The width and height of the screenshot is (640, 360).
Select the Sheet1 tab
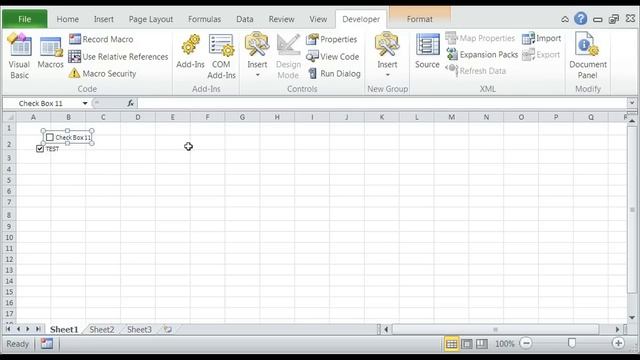point(64,329)
